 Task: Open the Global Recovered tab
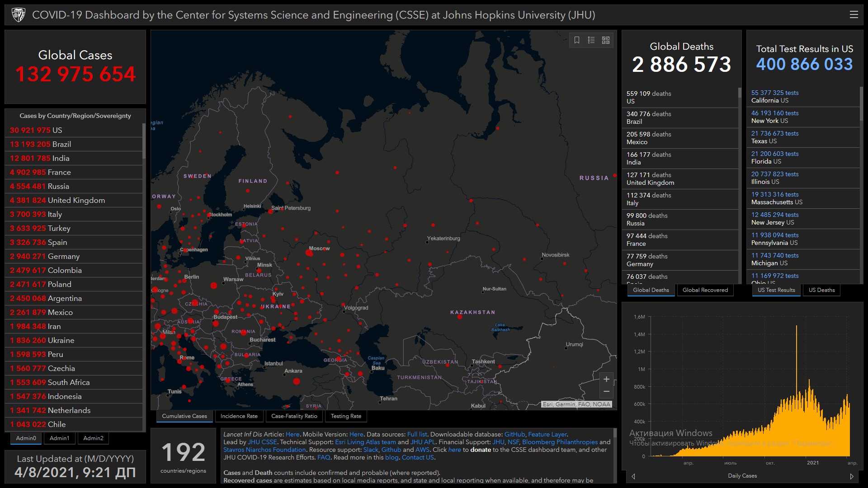(705, 290)
